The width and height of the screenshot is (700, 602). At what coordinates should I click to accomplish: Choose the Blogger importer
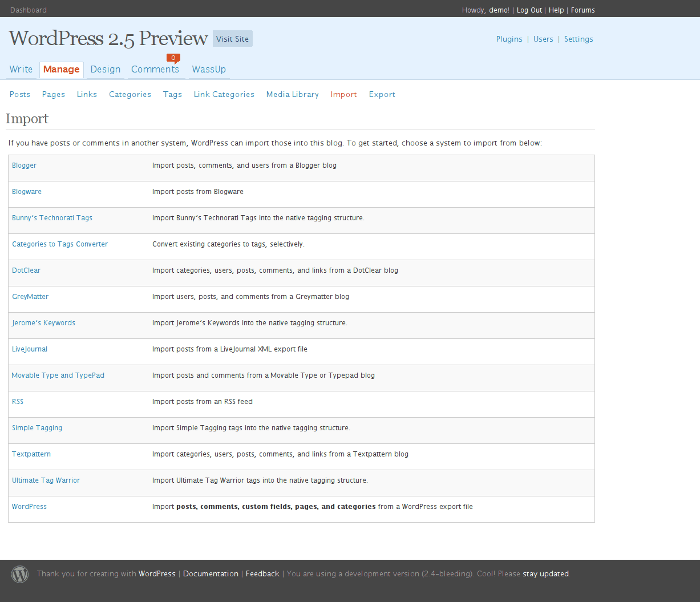[24, 165]
